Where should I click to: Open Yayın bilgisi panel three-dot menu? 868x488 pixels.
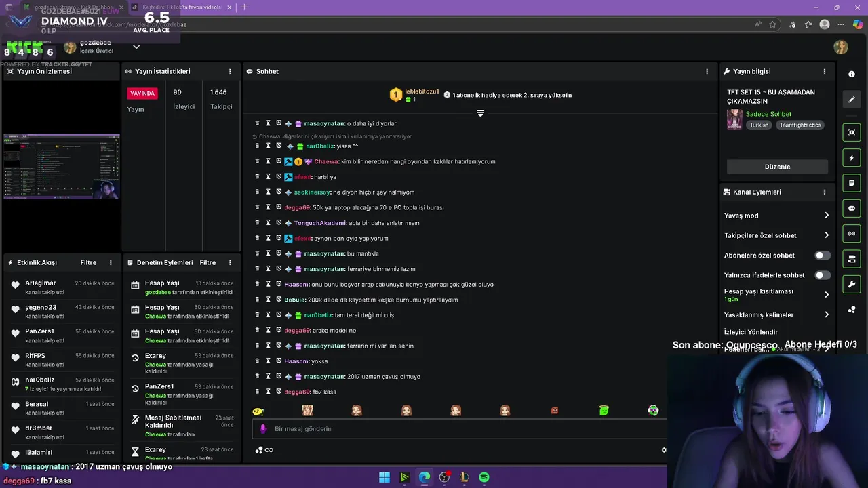825,71
